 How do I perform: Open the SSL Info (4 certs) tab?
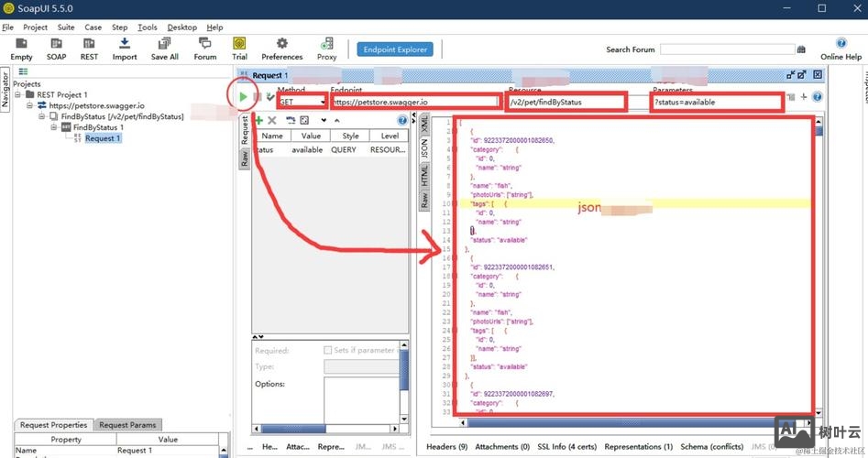click(x=566, y=447)
